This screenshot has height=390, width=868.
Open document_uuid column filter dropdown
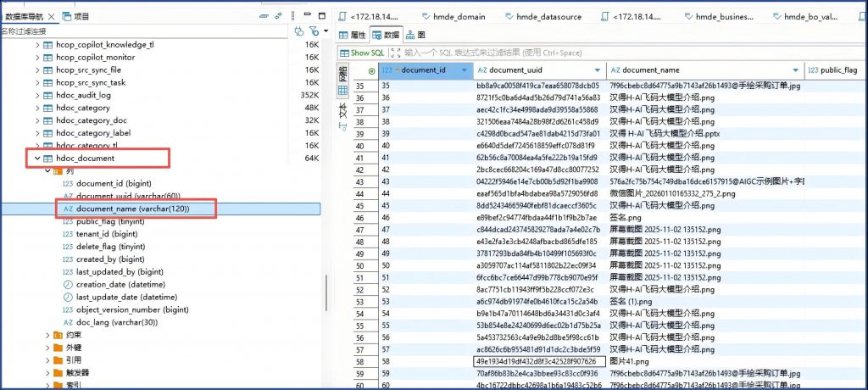[x=598, y=70]
